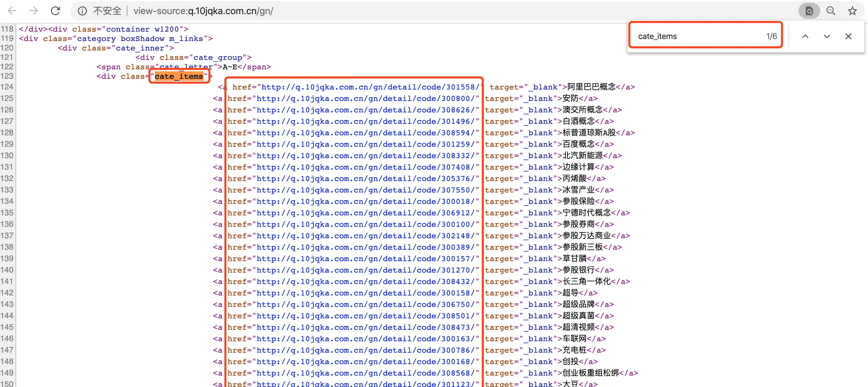Bookmark this page with star icon
Viewport: 868px width, 387px height.
852,11
